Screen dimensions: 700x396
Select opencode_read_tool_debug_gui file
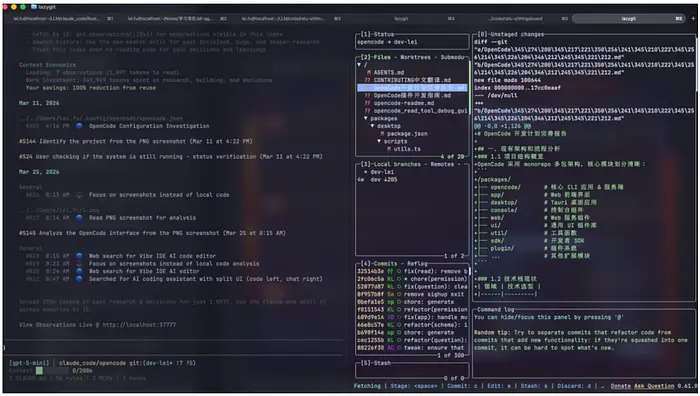tap(420, 110)
